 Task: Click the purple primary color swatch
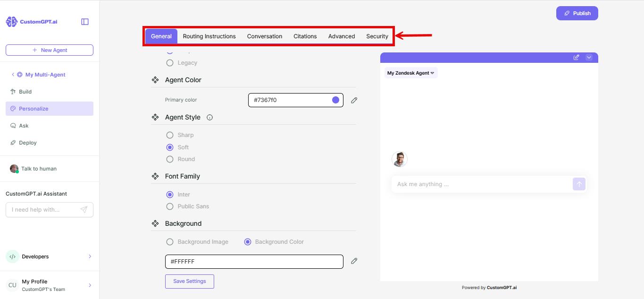click(335, 100)
